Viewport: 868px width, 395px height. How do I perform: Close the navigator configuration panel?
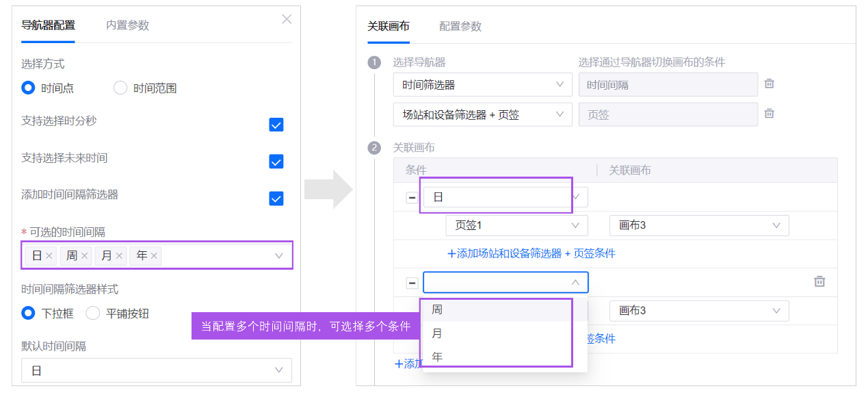coord(287,19)
